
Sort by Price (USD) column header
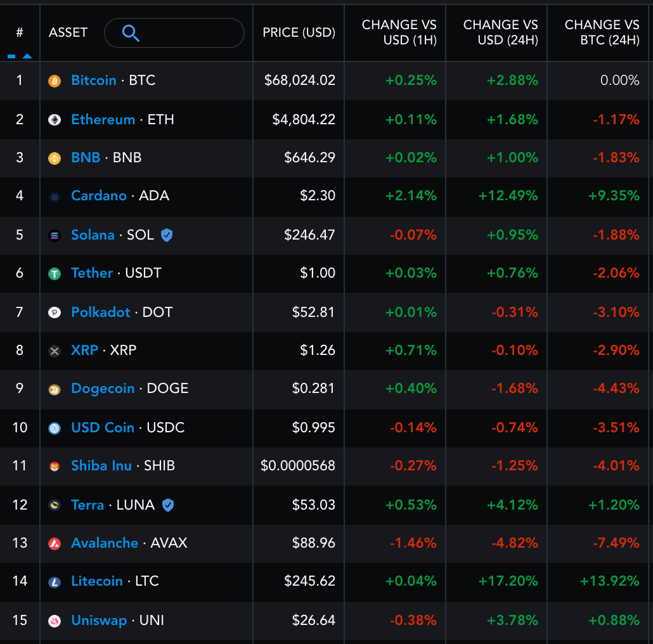tap(299, 32)
